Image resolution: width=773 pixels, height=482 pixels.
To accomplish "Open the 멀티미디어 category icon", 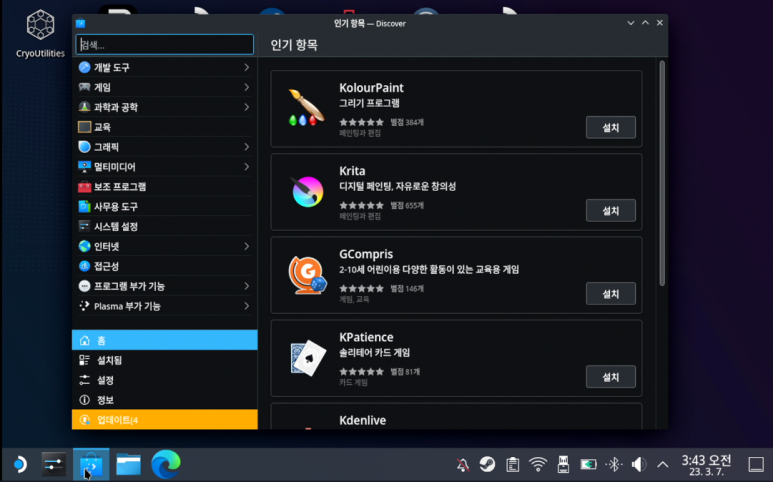I will 84,167.
